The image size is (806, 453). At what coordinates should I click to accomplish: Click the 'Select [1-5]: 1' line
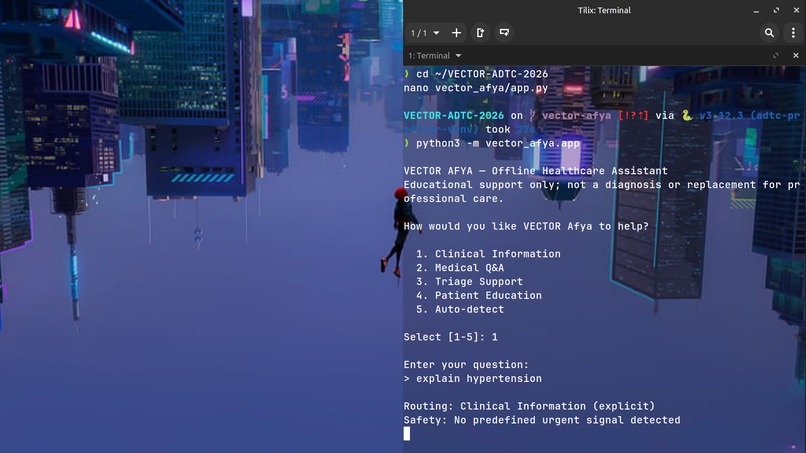click(451, 337)
